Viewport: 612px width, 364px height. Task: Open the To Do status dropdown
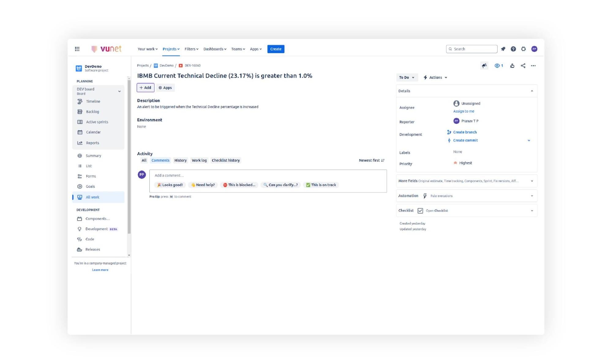407,78
